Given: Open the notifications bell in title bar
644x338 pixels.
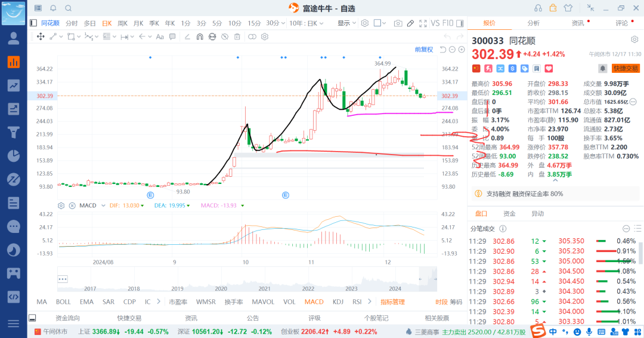Looking at the screenshot, I should click(54, 8).
